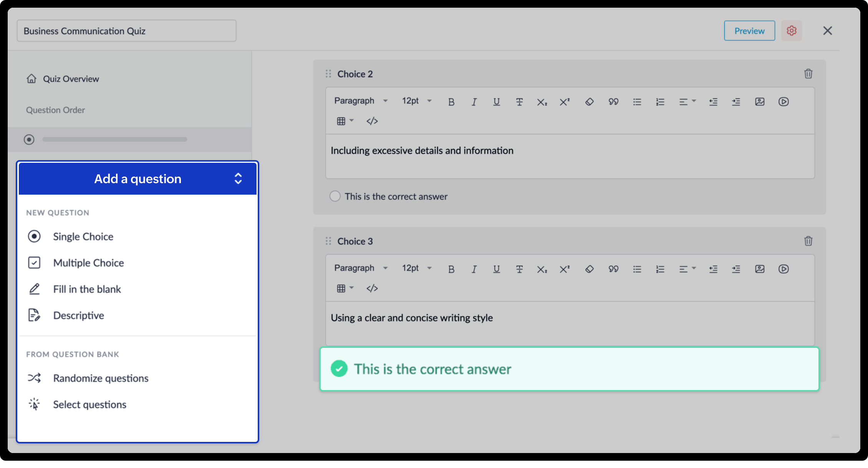Image resolution: width=868 pixels, height=468 pixels.
Task: Go to Quiz Overview
Action: 71,79
